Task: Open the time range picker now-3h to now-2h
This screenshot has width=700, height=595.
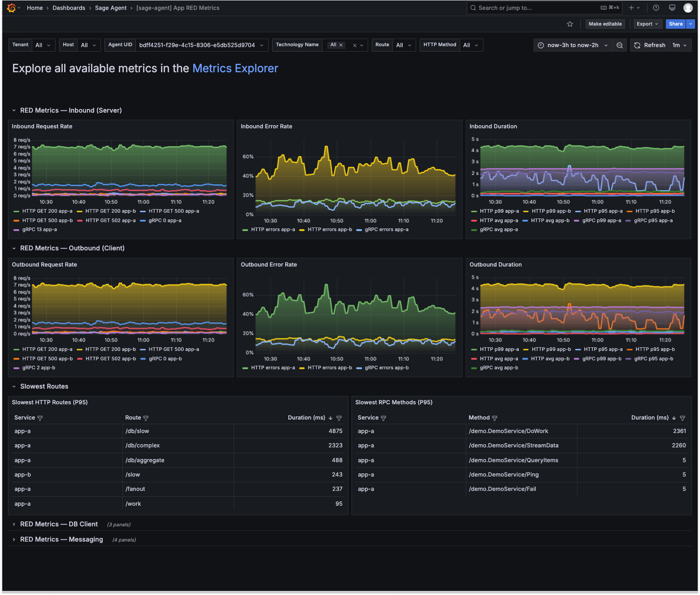Action: pos(573,45)
